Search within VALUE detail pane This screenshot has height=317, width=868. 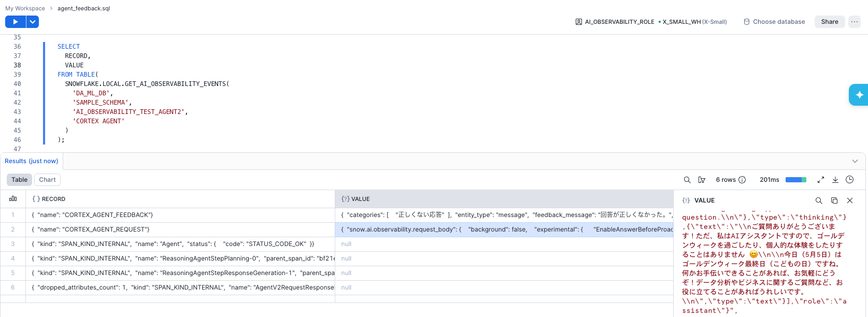[819, 200]
